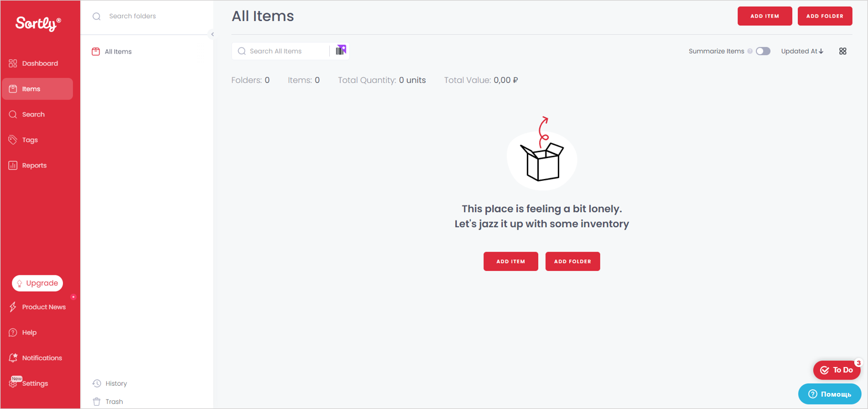Click the top-right ADD ITEM button

coord(765,16)
